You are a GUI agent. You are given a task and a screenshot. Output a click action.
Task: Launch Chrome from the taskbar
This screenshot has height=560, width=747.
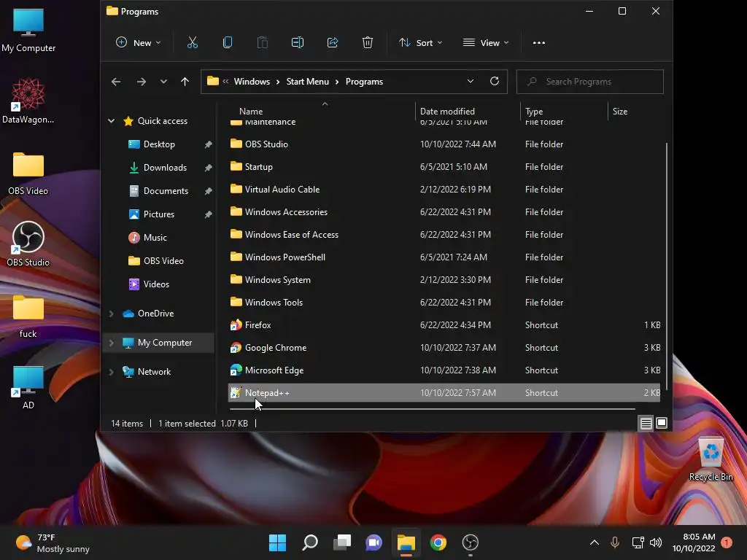click(438, 542)
